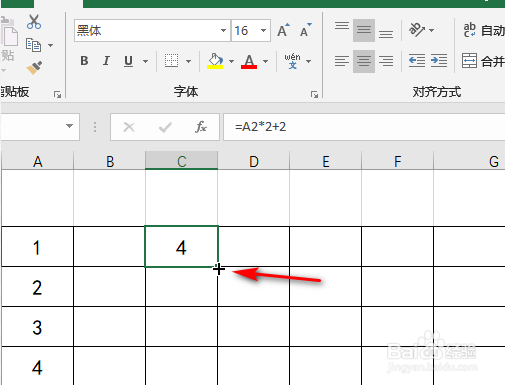The height and width of the screenshot is (385, 505).
Task: Decrease font size with small A icon
Action: pyautogui.click(x=306, y=30)
